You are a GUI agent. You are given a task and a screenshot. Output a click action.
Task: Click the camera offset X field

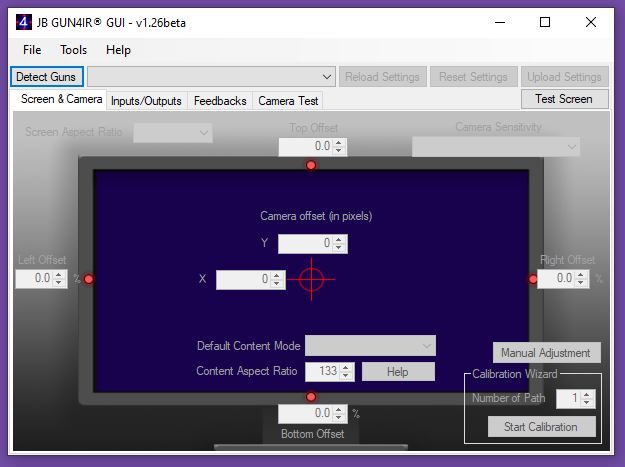244,279
